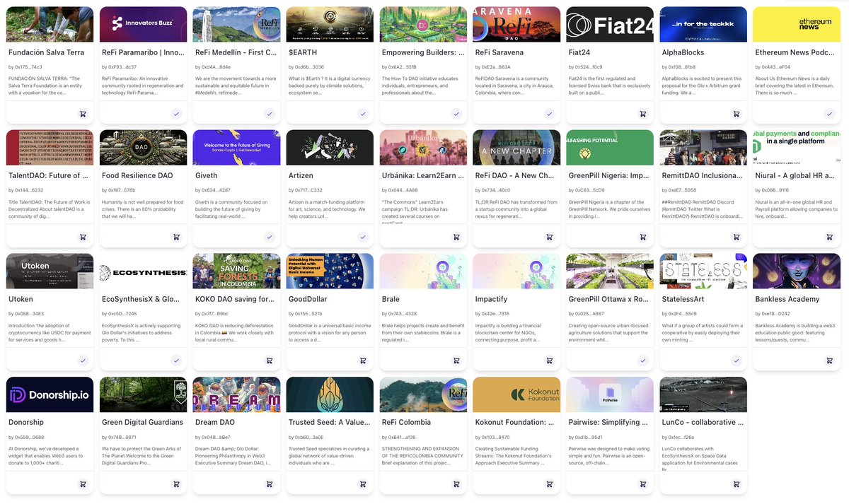Click the Dream DAO cart icon
This screenshot has height=504, width=849.
[270, 484]
